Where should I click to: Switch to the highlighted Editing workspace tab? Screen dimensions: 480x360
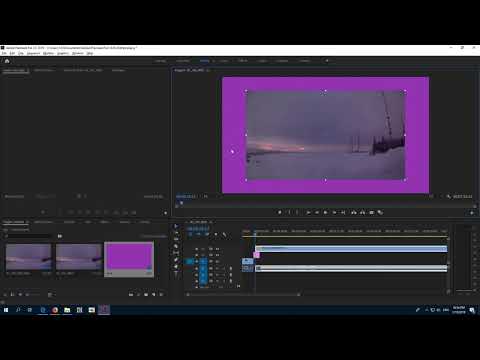click(205, 61)
